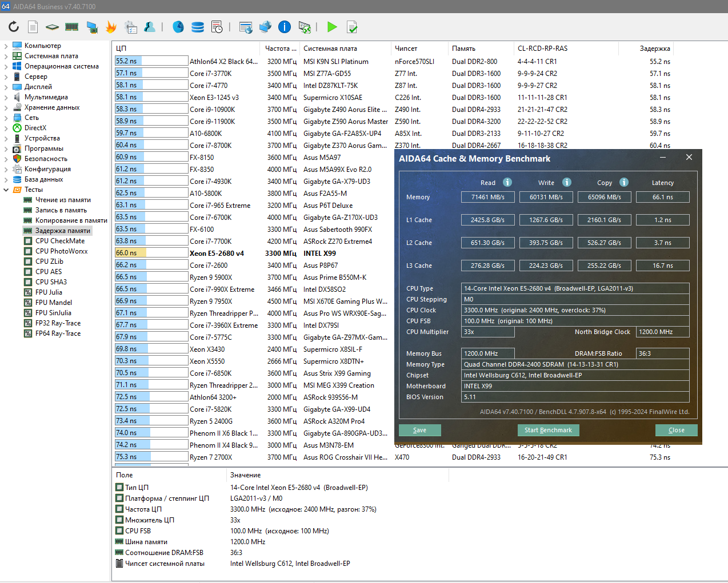Click the 55.2 ns latency bar
This screenshot has height=583, width=728.
(x=151, y=61)
